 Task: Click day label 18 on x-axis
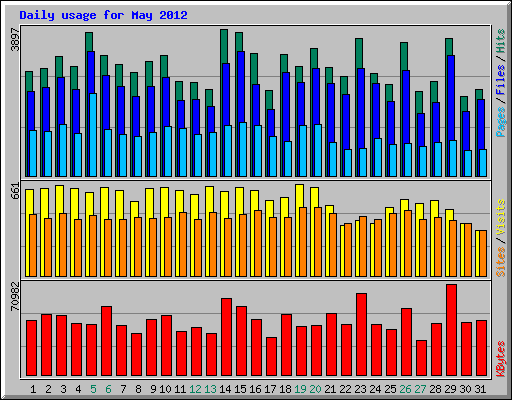[285, 389]
